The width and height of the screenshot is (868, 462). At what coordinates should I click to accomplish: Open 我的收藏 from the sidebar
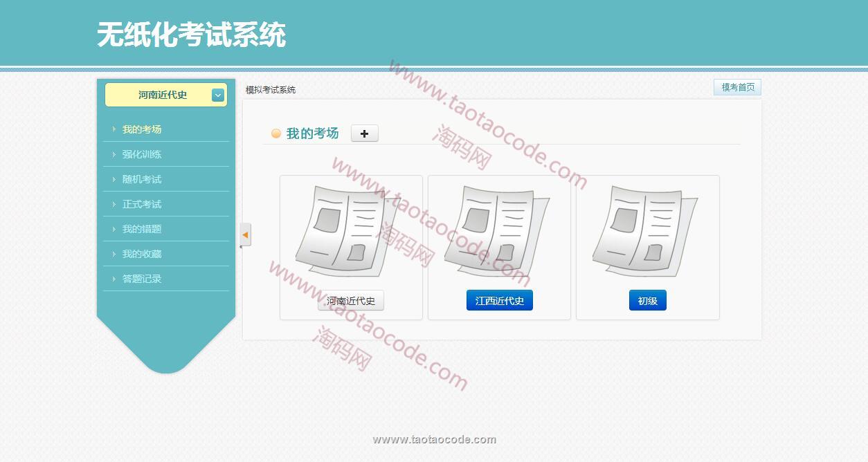pyautogui.click(x=142, y=254)
